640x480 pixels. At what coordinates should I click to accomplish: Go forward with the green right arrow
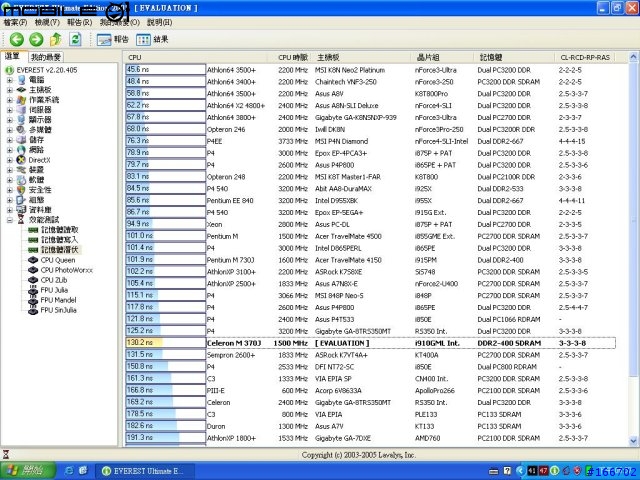point(36,40)
